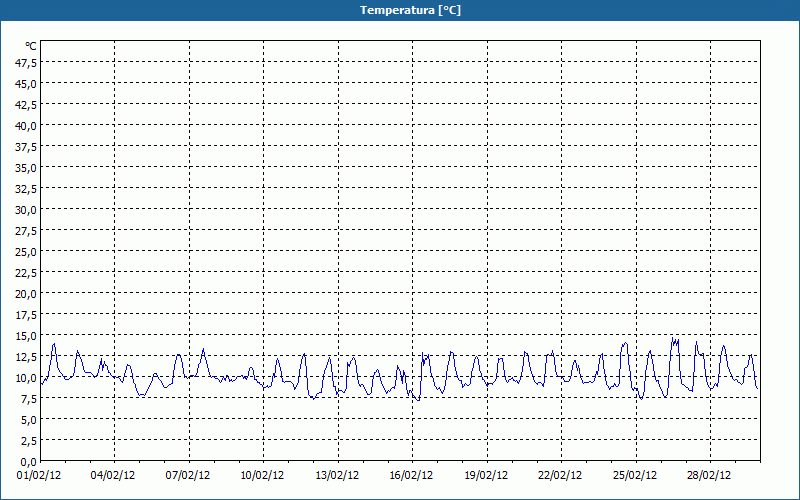Select the 10,0 y-axis label

(x=26, y=378)
